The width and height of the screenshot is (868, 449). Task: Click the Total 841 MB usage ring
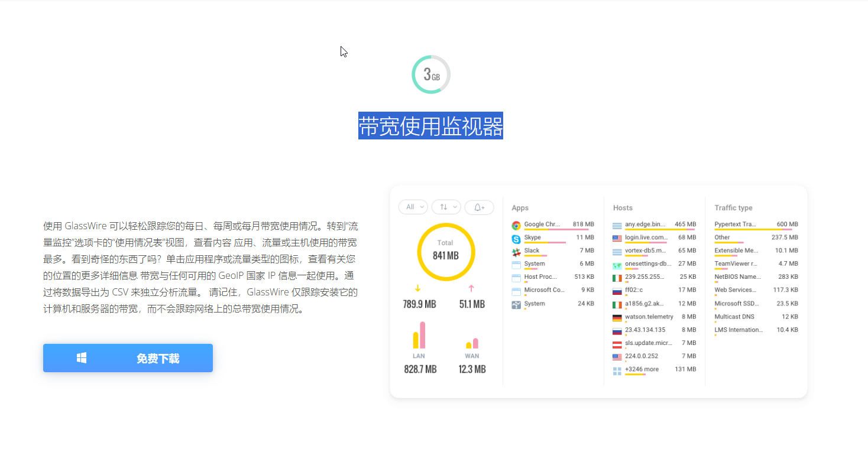click(x=445, y=251)
